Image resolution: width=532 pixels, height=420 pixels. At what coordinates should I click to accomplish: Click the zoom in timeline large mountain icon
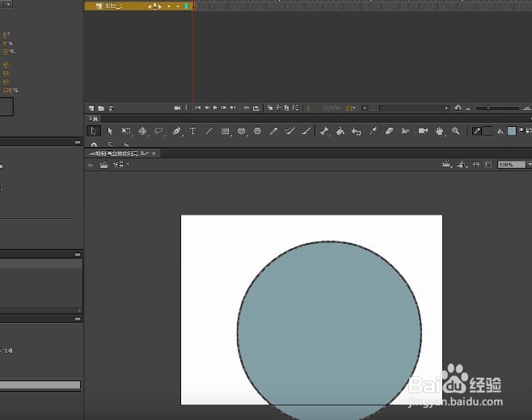(527, 108)
